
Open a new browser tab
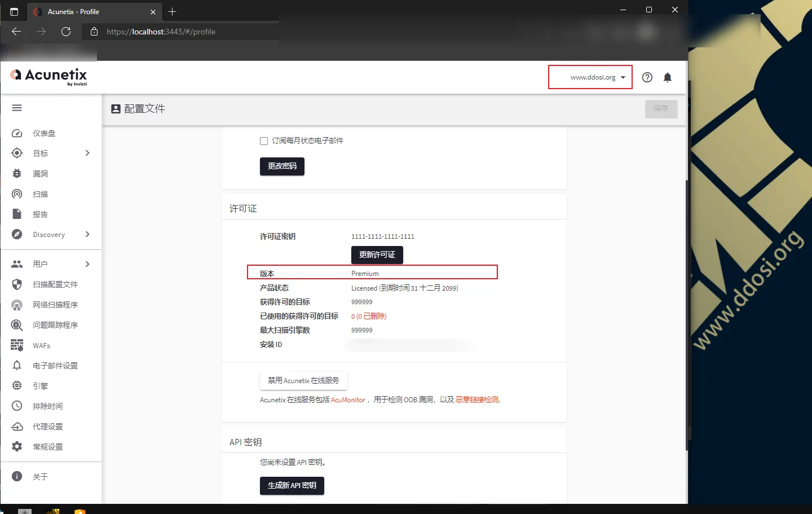(x=173, y=11)
